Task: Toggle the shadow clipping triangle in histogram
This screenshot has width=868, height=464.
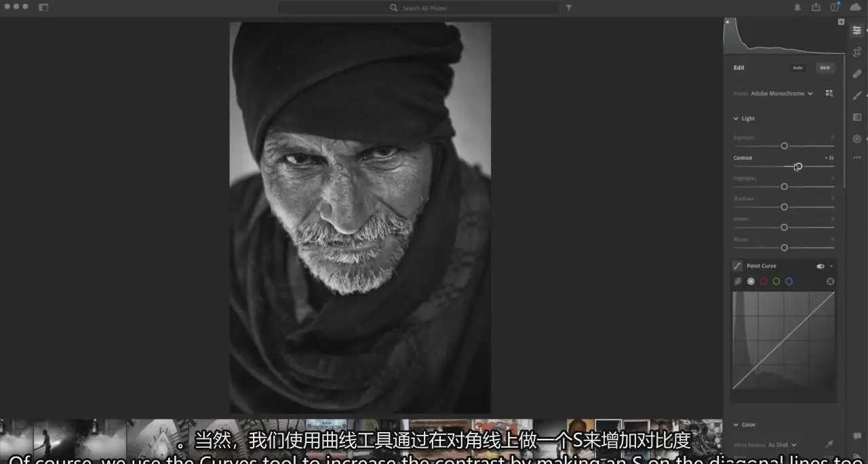Action: [x=728, y=22]
